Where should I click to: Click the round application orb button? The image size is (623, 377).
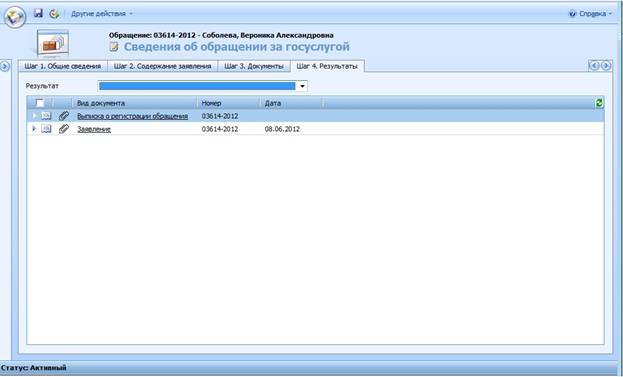coord(15,16)
